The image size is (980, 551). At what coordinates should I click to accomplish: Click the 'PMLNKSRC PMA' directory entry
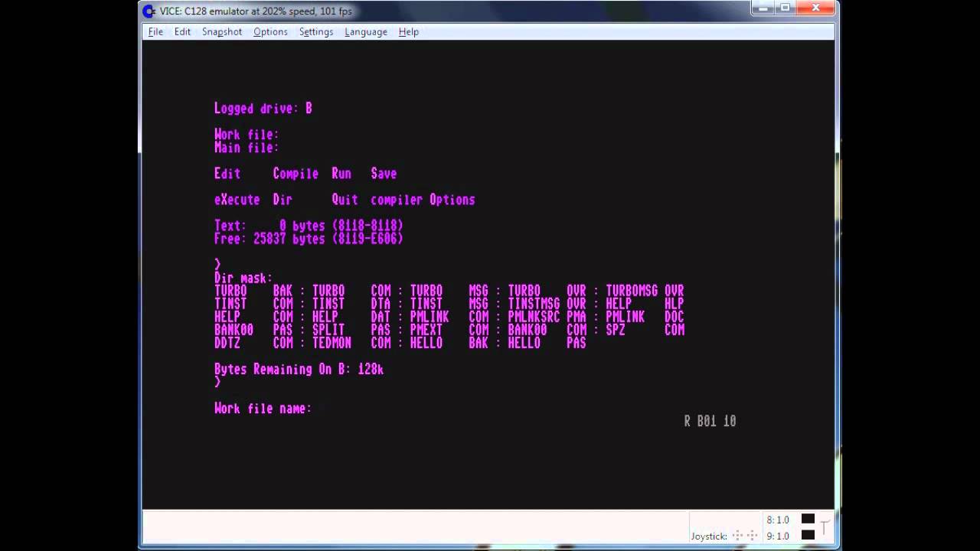pyautogui.click(x=547, y=317)
